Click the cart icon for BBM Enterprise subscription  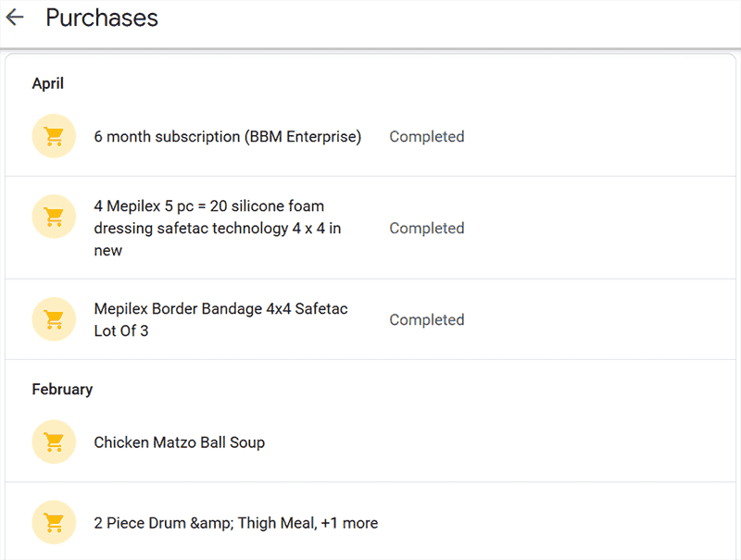54,137
